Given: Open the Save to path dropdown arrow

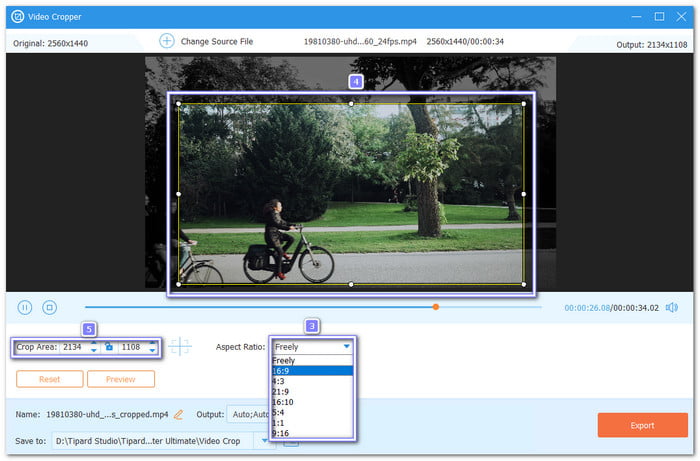Looking at the screenshot, I should click(x=264, y=440).
